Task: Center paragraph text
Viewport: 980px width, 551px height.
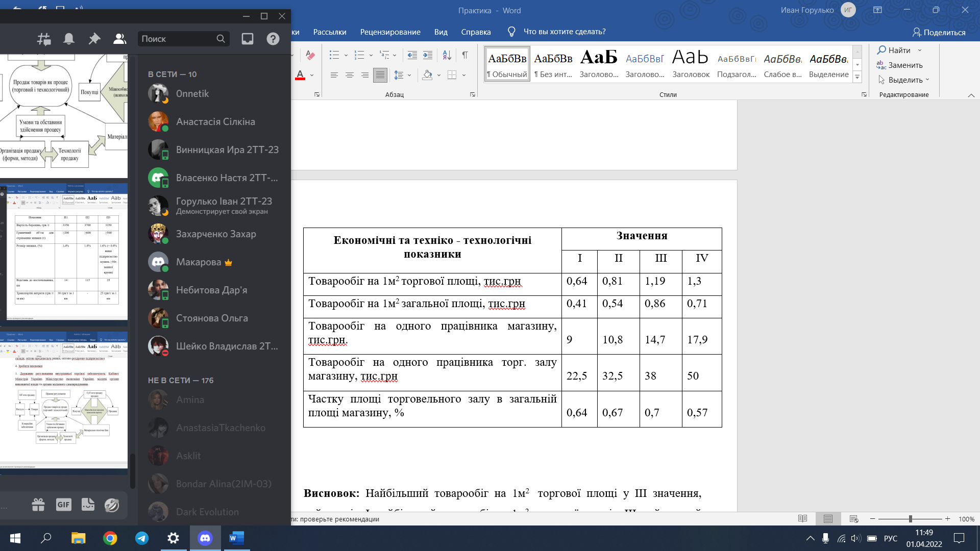Action: 350,75
